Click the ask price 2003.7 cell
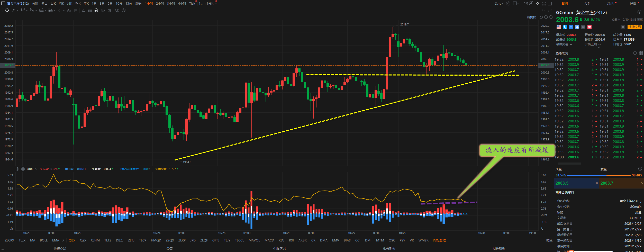 622,183
